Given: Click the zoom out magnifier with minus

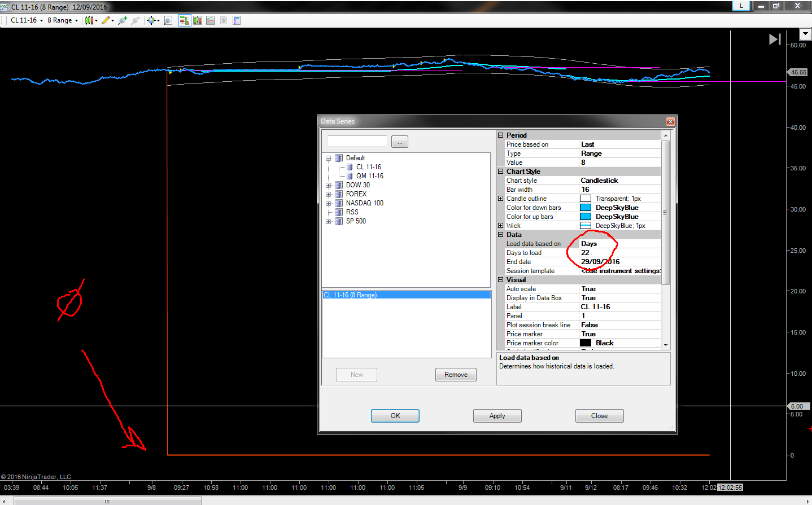Looking at the screenshot, I should click(x=136, y=20).
